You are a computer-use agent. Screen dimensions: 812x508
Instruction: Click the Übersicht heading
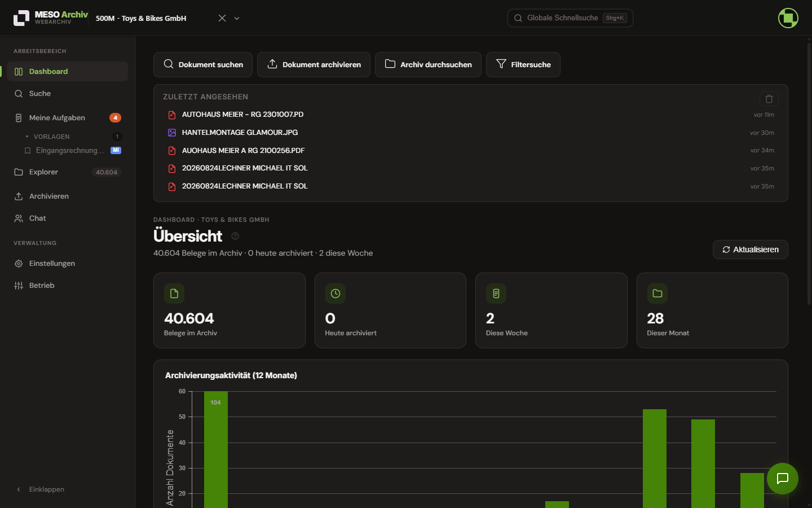188,236
